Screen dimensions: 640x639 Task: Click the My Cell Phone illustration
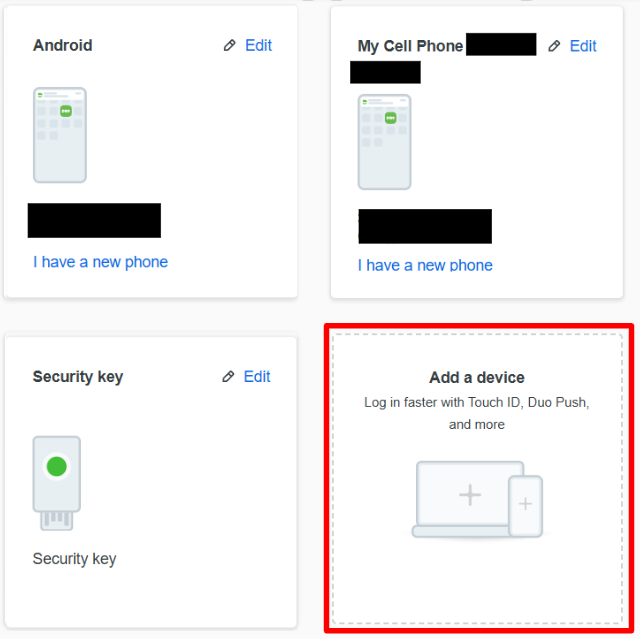tap(384, 142)
